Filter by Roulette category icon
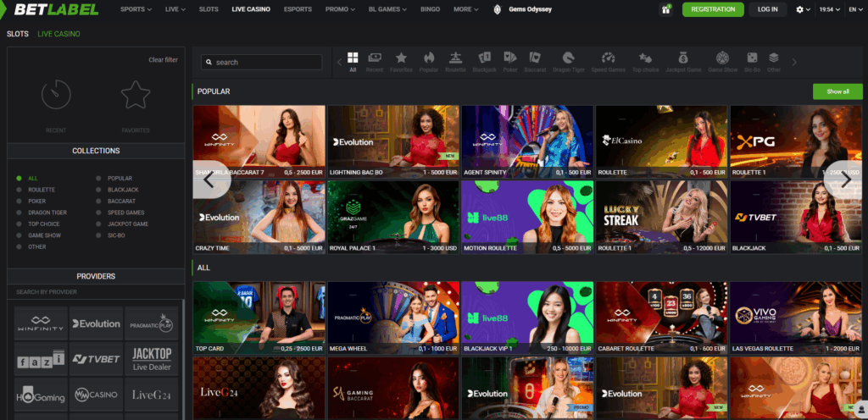The height and width of the screenshot is (420, 868). point(455,58)
